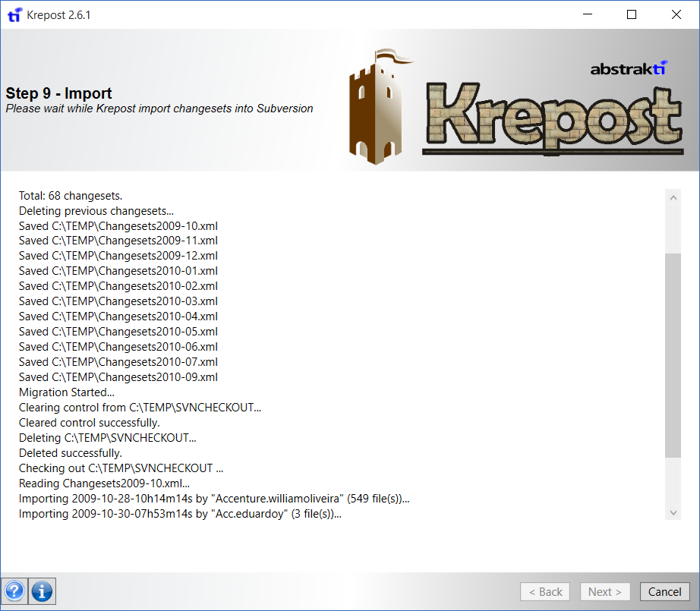Click the scrollbar track above the thumb
Image resolution: width=700 pixels, height=611 pixels.
tap(673, 228)
